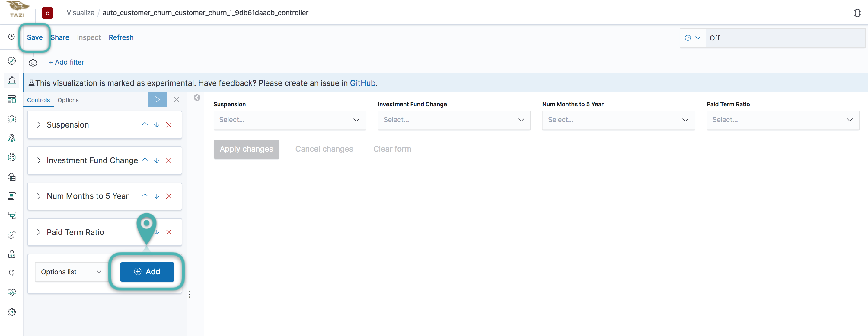Viewport: 868px width, 336px height.
Task: Go to Visualize breadcrumb link
Action: click(x=81, y=13)
